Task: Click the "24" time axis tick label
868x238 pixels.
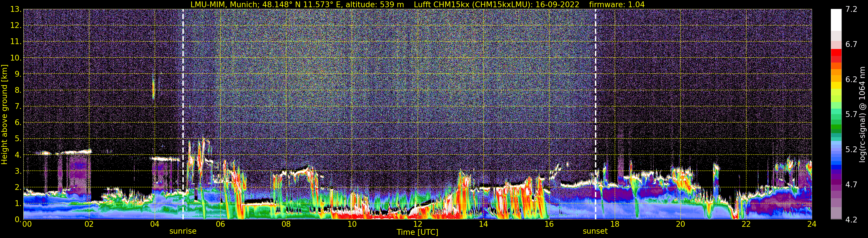Action: click(812, 224)
